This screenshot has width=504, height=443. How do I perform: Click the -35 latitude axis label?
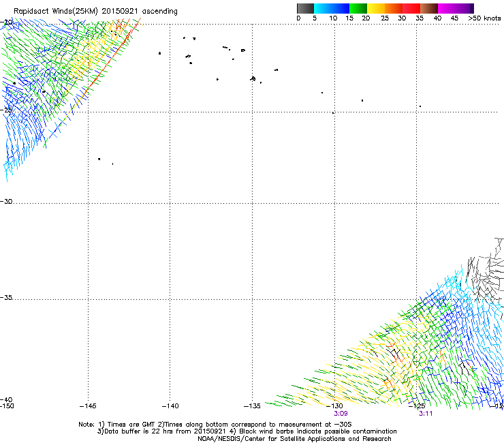click(x=6, y=298)
